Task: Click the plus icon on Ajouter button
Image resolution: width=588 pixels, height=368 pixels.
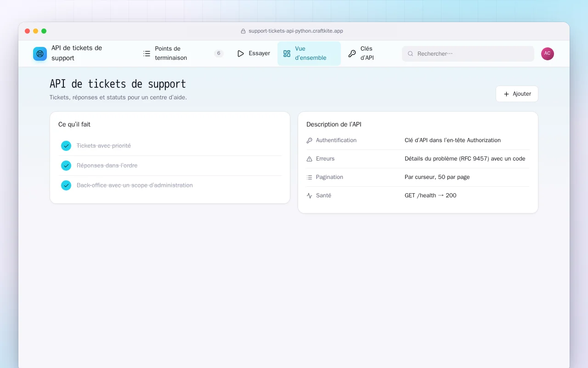Action: [506, 94]
